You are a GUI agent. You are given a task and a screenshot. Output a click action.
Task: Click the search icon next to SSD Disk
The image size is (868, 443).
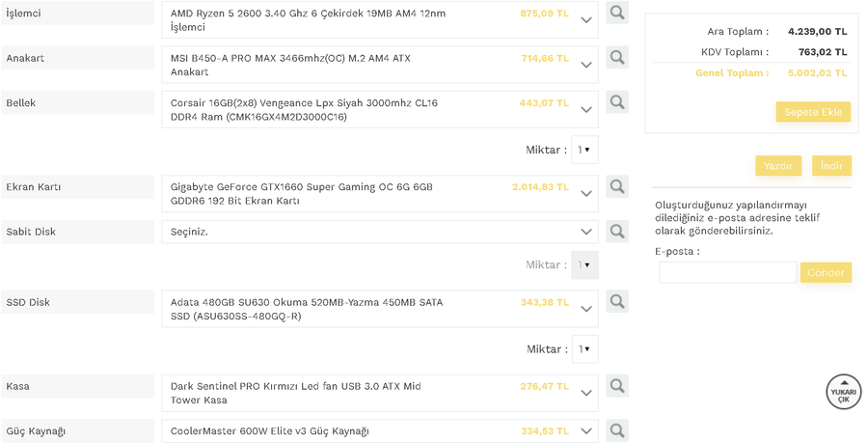coord(617,302)
